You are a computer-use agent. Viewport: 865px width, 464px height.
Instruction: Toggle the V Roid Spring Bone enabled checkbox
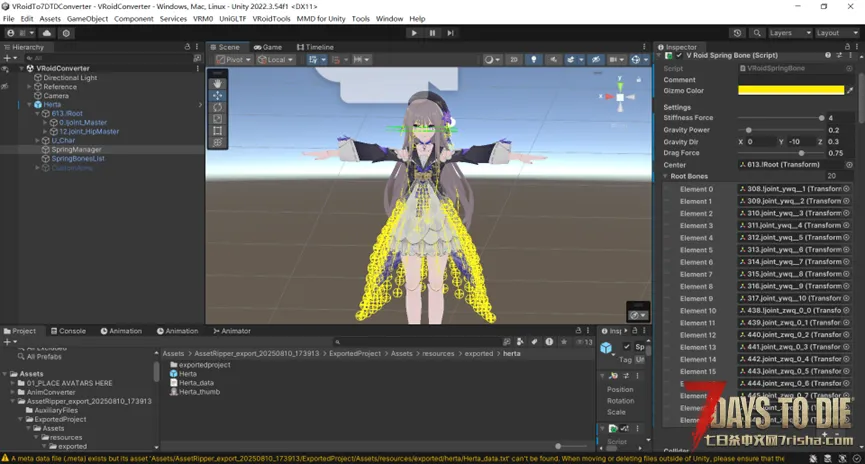click(x=679, y=56)
